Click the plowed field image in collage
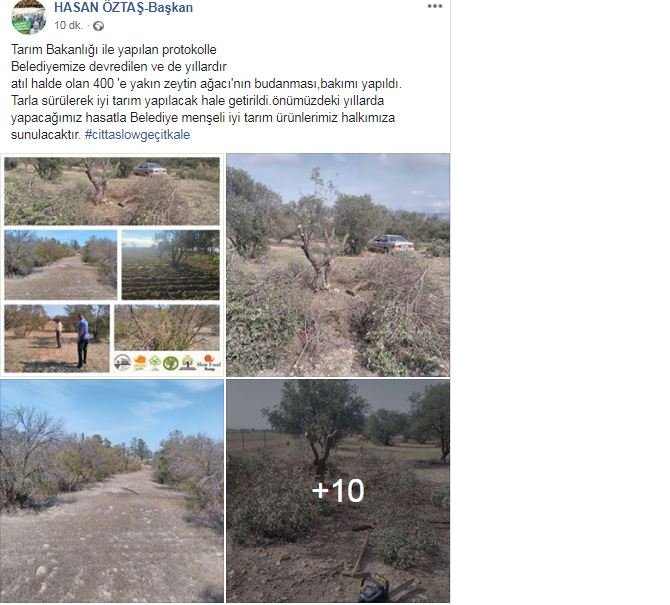The height and width of the screenshot is (605, 670). click(170, 265)
